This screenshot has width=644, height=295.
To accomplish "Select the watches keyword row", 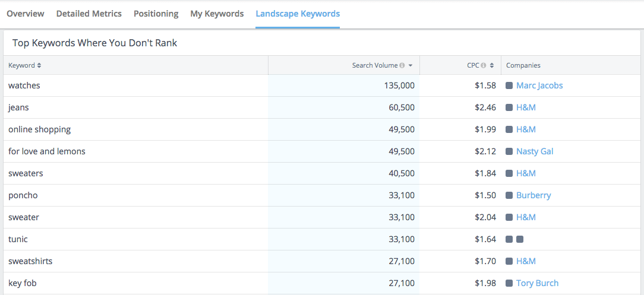I will coord(322,85).
